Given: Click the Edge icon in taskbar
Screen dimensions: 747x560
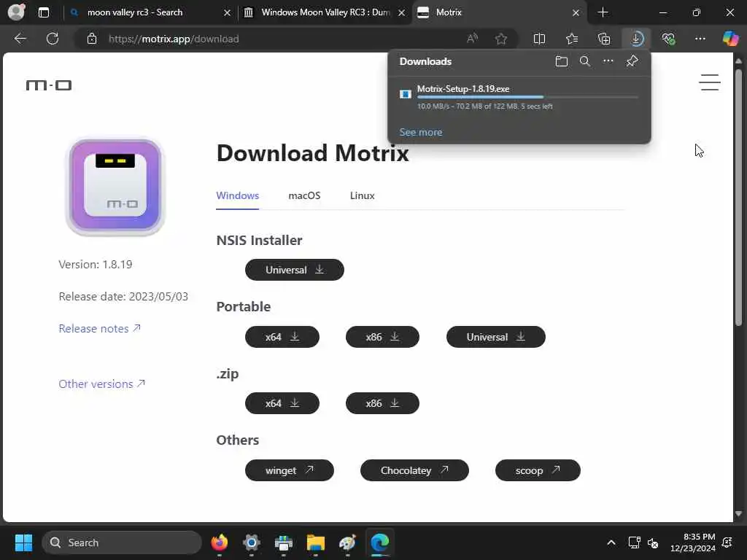Looking at the screenshot, I should pos(379,542).
